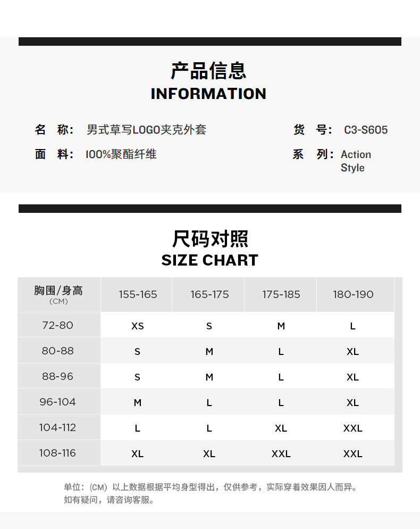Click the 产品信息 section title
The image size is (420, 529).
(x=208, y=71)
